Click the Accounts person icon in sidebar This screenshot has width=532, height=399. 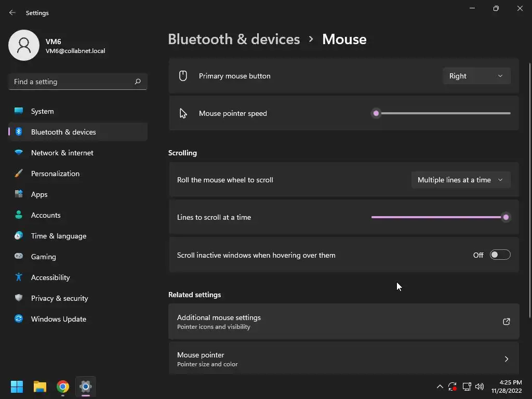tap(19, 215)
